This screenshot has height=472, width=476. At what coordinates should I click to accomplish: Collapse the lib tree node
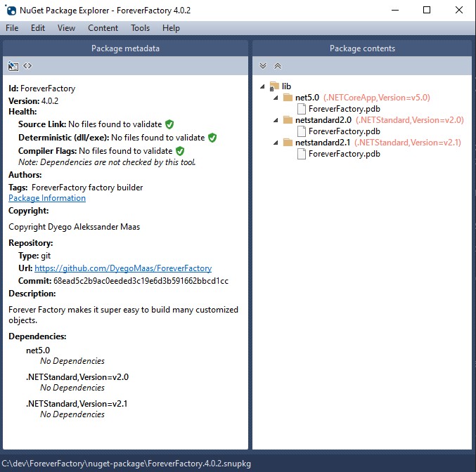pyautogui.click(x=262, y=86)
